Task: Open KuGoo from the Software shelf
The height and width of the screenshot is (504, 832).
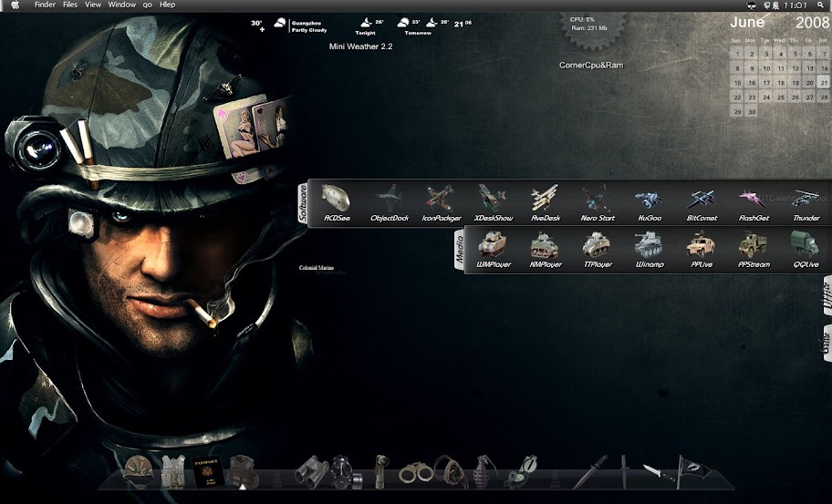Action: pos(650,203)
